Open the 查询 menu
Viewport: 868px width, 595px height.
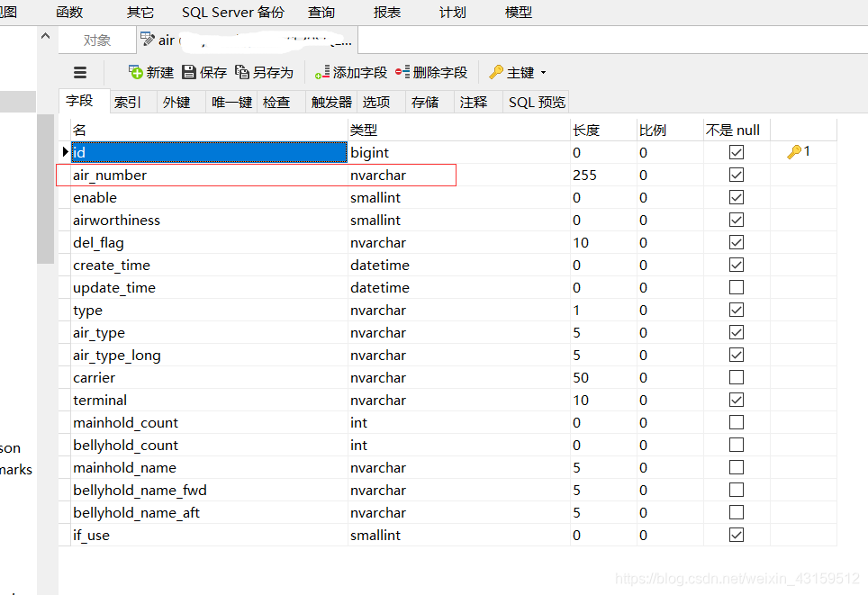pyautogui.click(x=321, y=13)
